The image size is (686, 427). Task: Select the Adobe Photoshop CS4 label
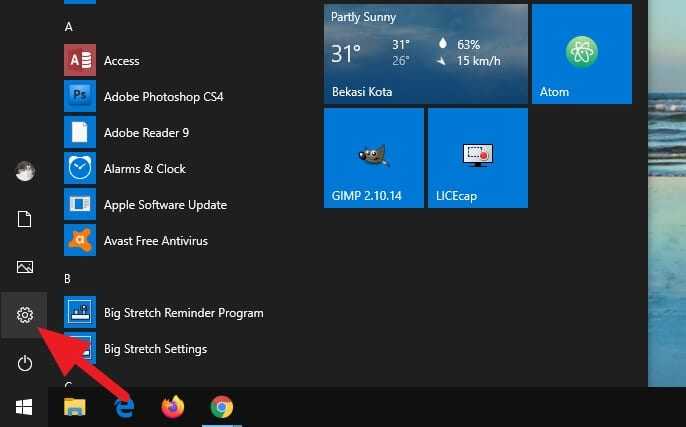[x=164, y=97]
